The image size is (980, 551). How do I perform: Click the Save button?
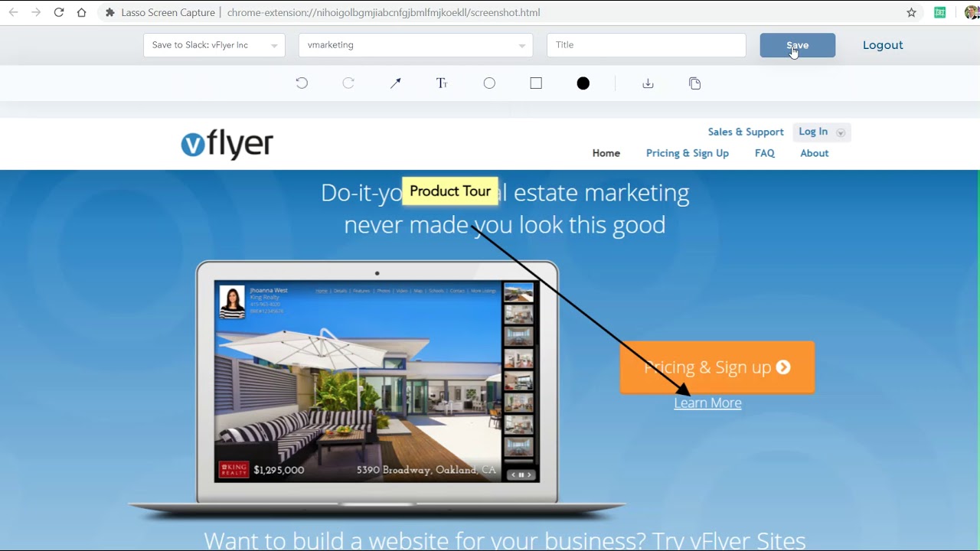798,45
